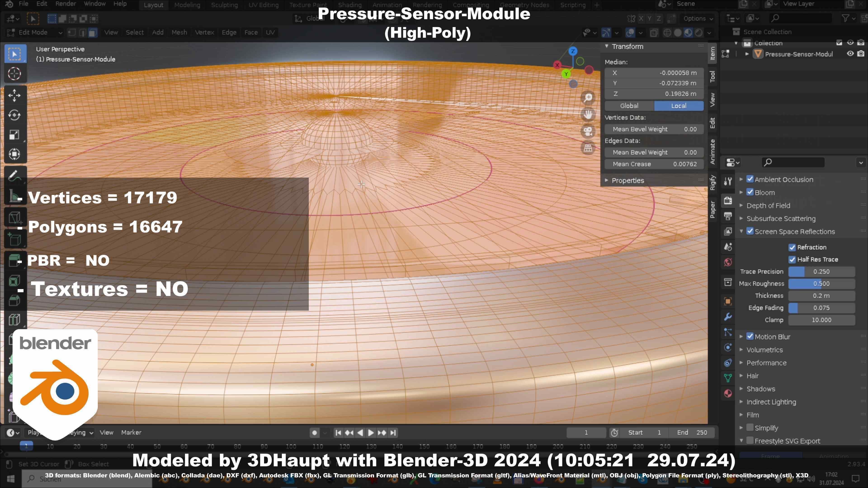The image size is (868, 488).
Task: Toggle Motion Blur checkbox
Action: 750,336
